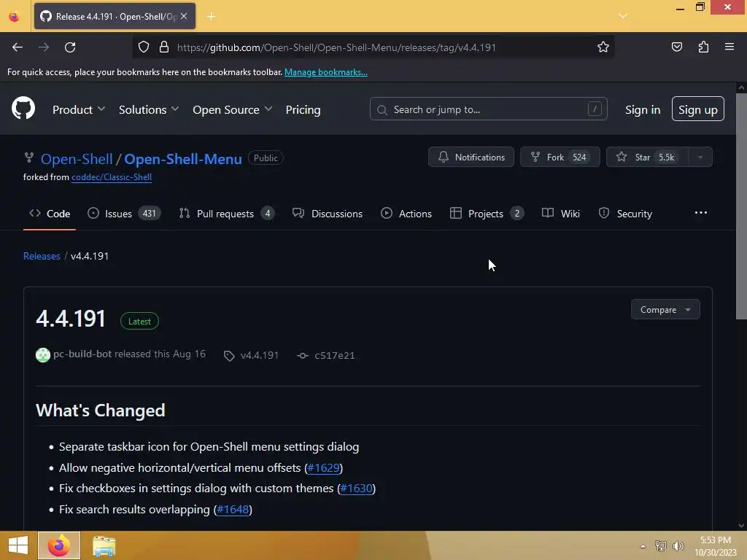This screenshot has width=747, height=560.
Task: Expand the Product menu
Action: tap(79, 109)
